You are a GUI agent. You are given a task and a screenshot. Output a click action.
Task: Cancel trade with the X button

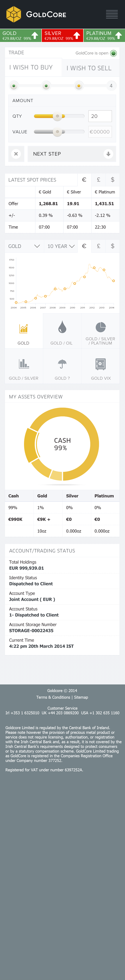pos(16,154)
